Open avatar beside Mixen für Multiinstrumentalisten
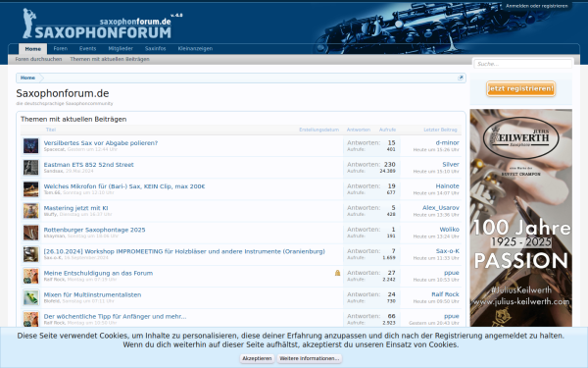 (x=30, y=297)
